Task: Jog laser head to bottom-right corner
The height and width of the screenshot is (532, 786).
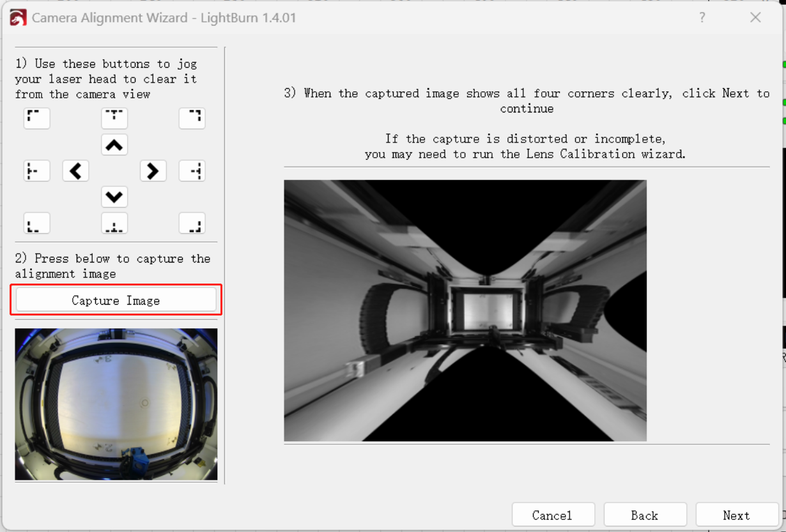Action: click(192, 224)
